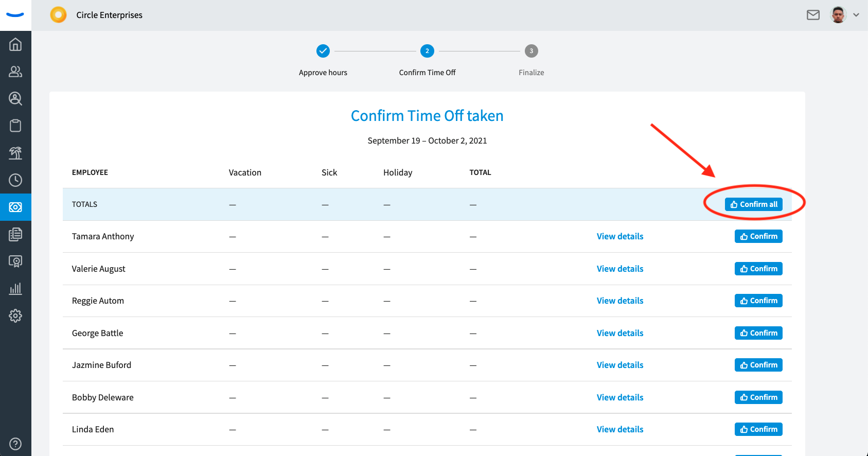868x456 pixels.
Task: Click the user profile avatar
Action: pyautogui.click(x=838, y=15)
